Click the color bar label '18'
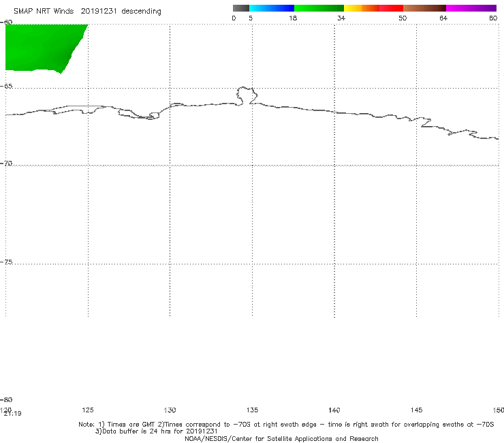This screenshot has width=504, height=443. click(x=293, y=18)
